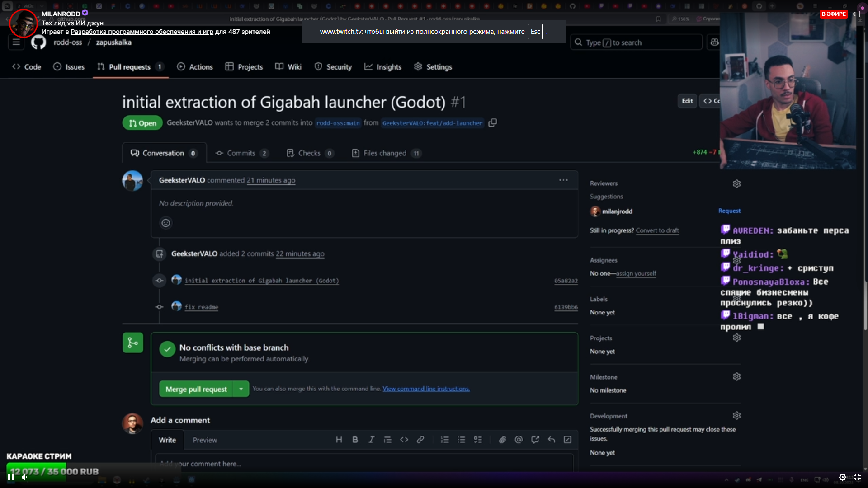
Task: Exit fullscreen mode via bottom-right icon
Action: click(x=857, y=477)
